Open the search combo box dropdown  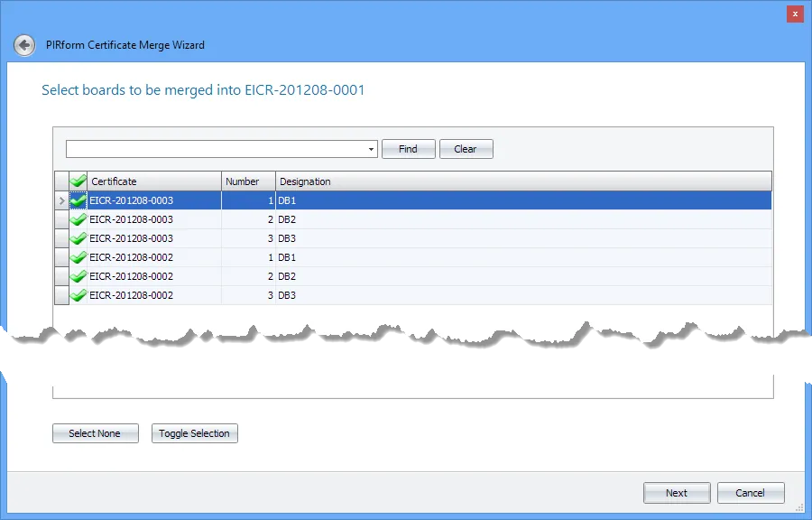click(371, 148)
